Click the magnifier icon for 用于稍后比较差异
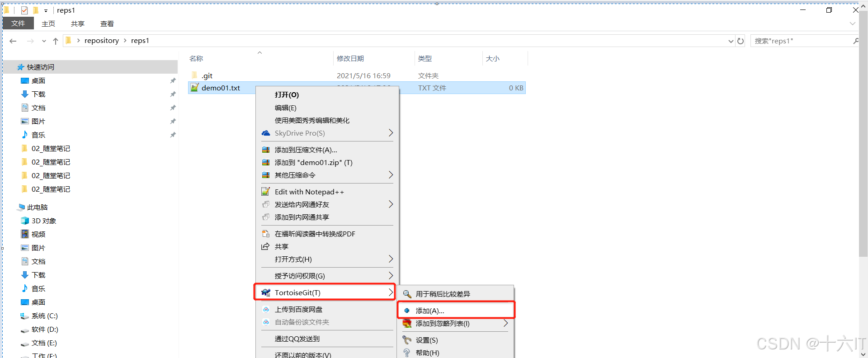This screenshot has height=358, width=868. click(407, 294)
